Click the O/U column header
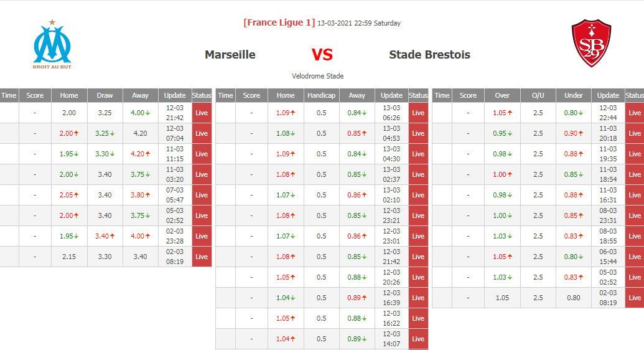Screen dimensions: 644x350 click(x=538, y=95)
